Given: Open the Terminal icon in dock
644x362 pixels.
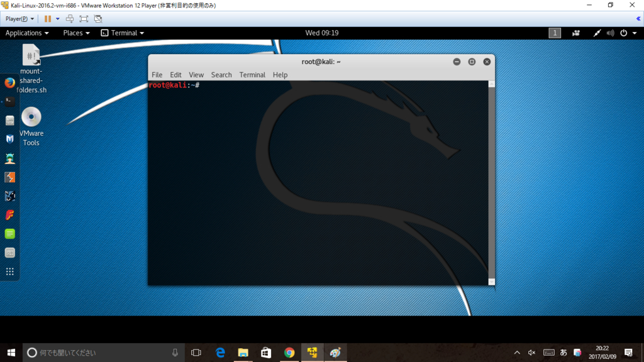Looking at the screenshot, I should point(10,101).
